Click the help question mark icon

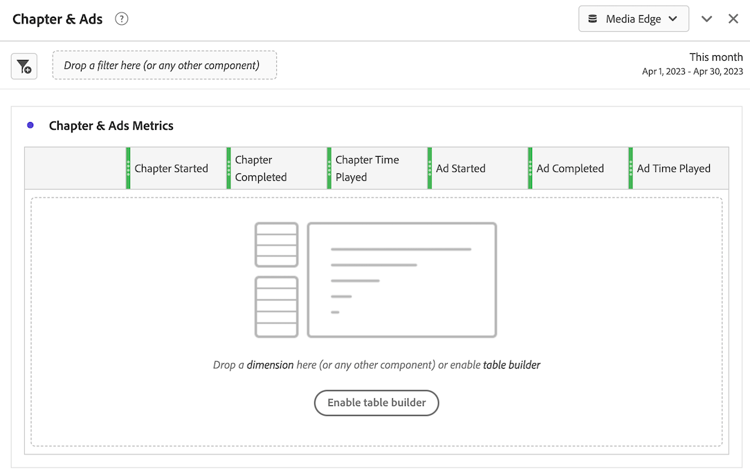[121, 19]
